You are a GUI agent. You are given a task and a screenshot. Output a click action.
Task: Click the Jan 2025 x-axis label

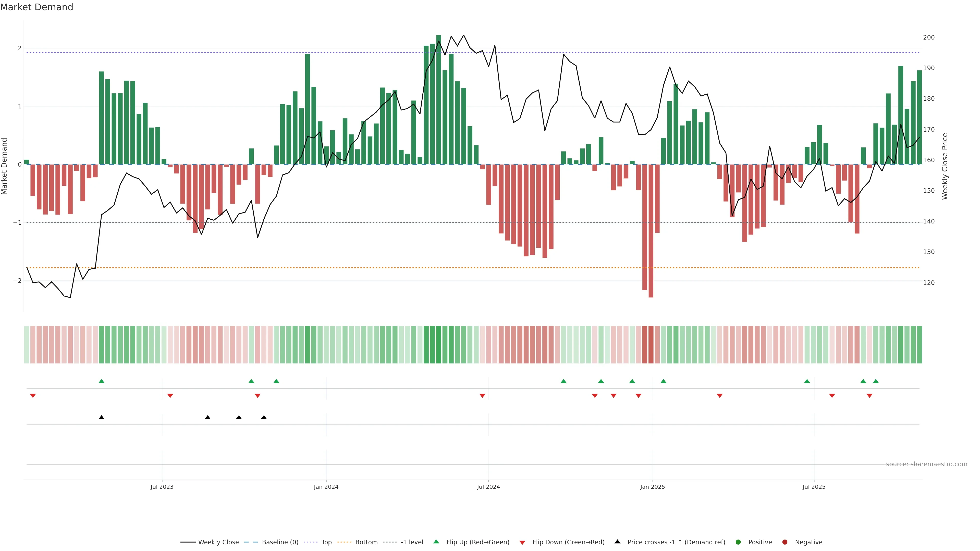653,487
